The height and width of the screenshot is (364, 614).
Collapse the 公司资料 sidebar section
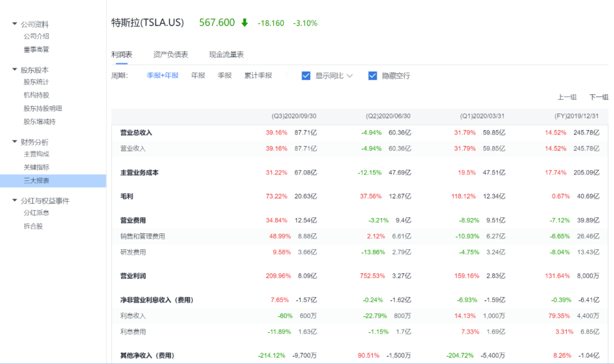(14, 24)
